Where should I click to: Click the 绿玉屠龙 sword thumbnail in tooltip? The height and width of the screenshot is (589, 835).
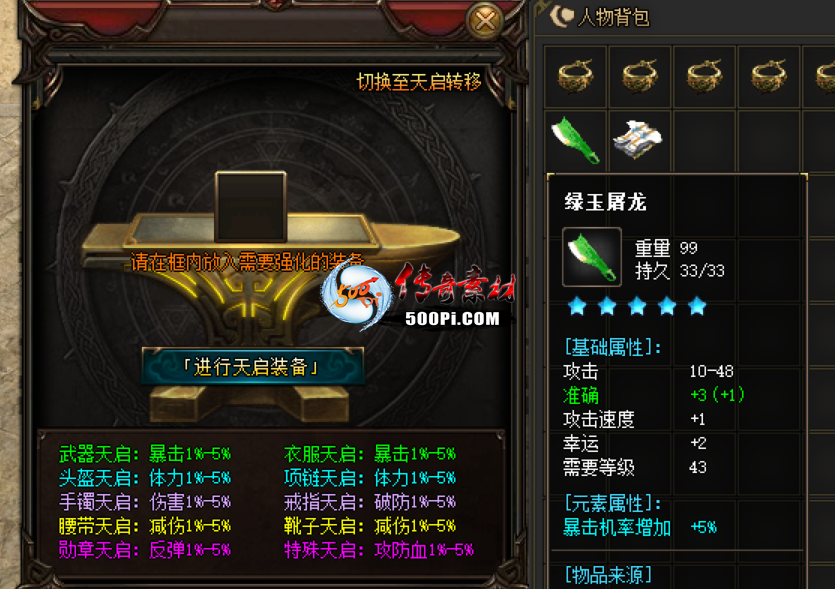pos(592,257)
